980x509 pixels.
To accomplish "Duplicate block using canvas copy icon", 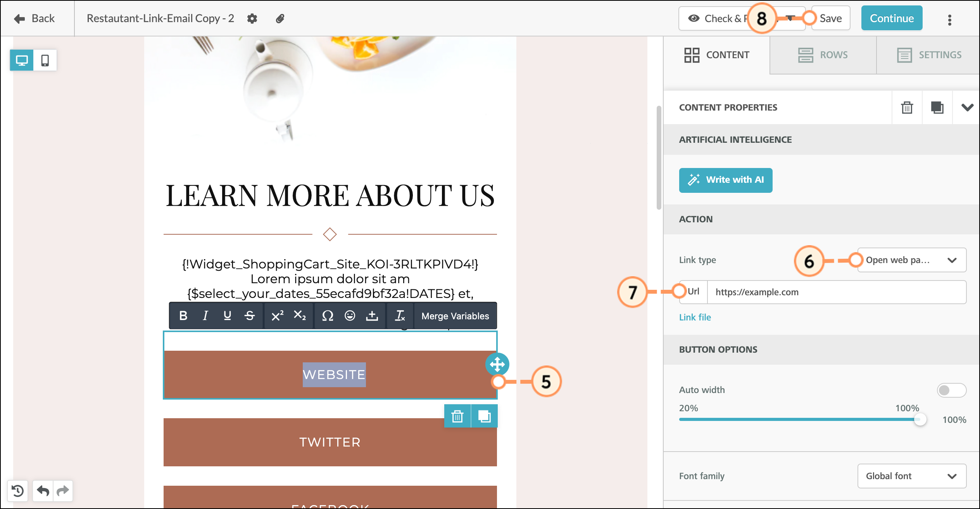I will click(484, 416).
